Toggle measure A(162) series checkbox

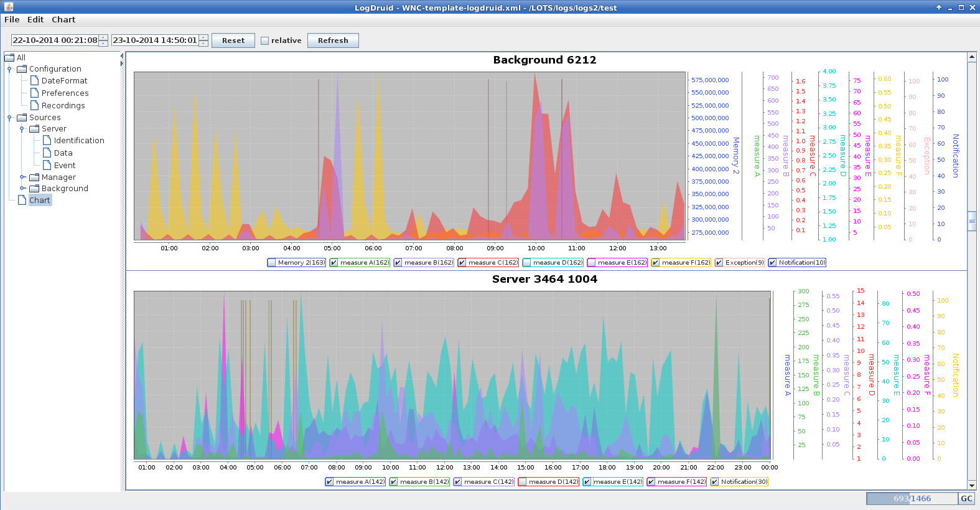334,263
